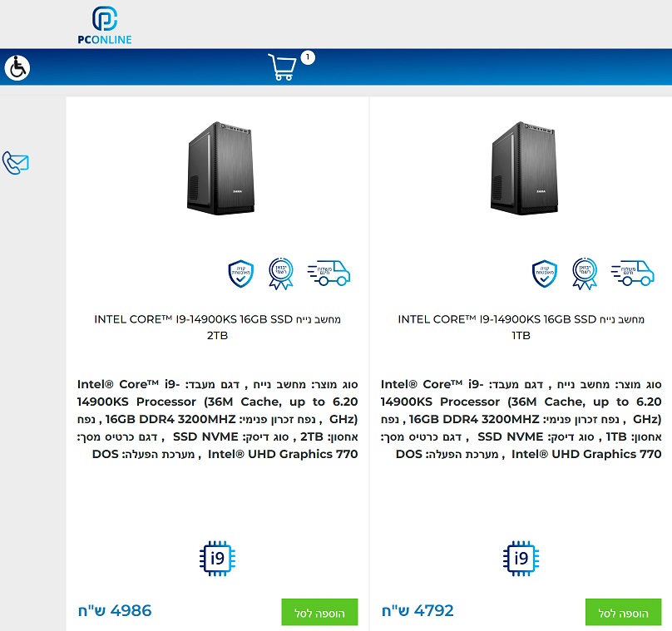Open the PCONLINE logo home link
This screenshot has height=631, width=672.
click(105, 25)
